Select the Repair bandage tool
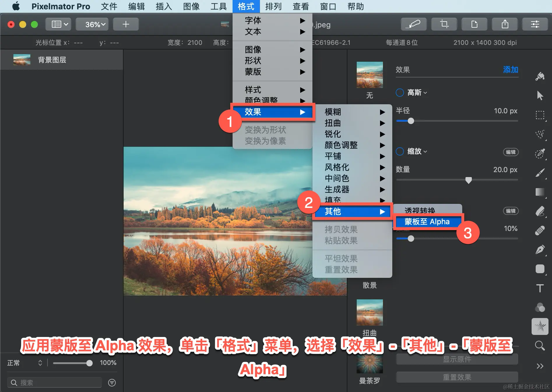 click(x=540, y=230)
